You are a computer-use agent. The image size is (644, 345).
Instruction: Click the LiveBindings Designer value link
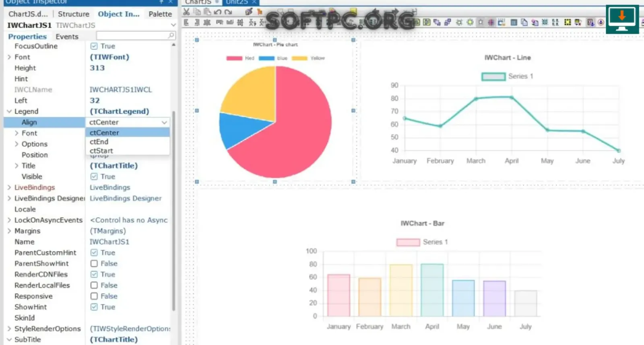click(x=126, y=198)
